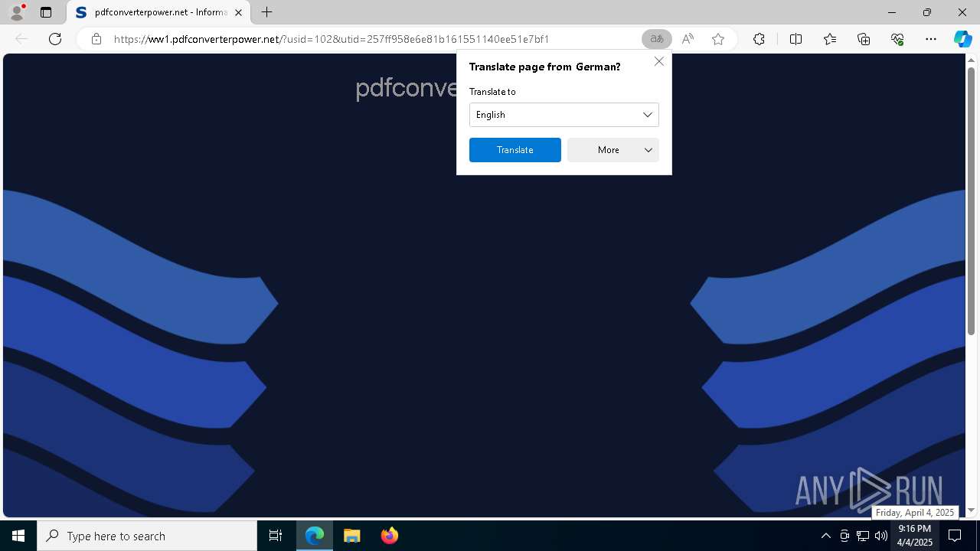The image size is (980, 551).
Task: Launch Firefox from taskbar
Action: [389, 536]
